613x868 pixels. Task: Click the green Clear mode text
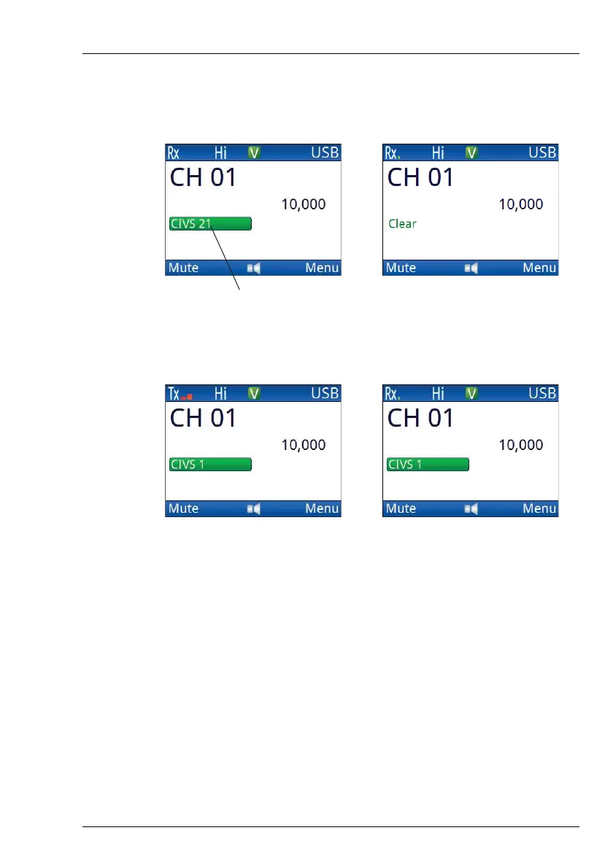pos(402,224)
